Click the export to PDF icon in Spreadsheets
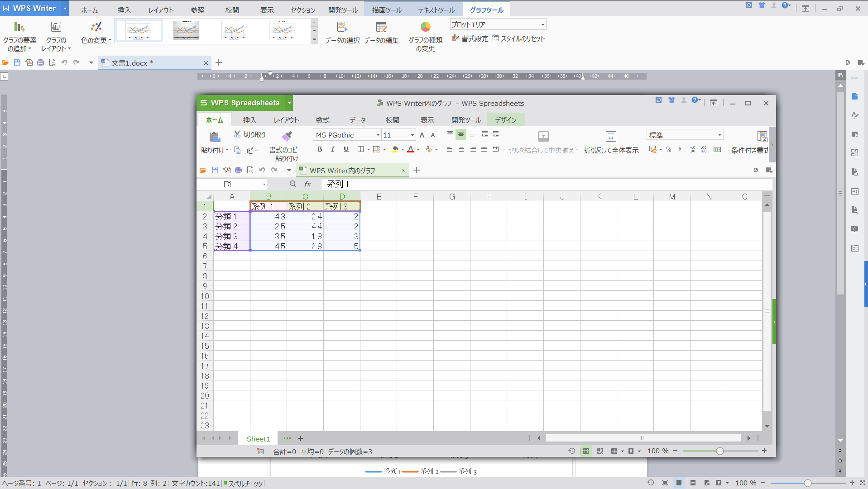Viewport: 868px width, 489px height. [x=227, y=171]
